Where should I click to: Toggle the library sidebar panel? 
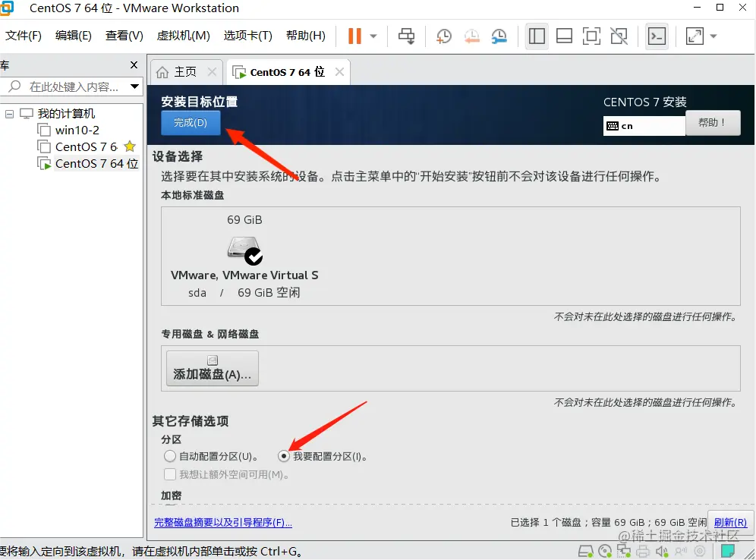tap(537, 36)
